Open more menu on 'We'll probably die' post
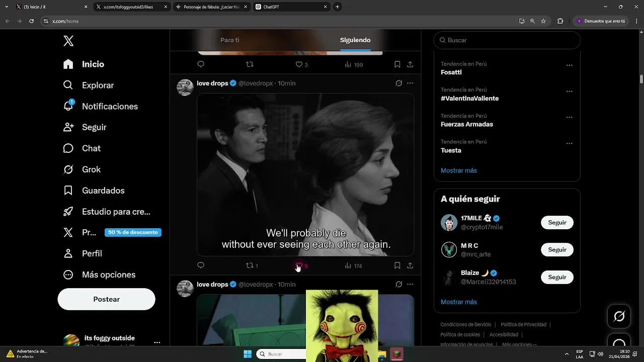The width and height of the screenshot is (644, 362). coord(410,83)
